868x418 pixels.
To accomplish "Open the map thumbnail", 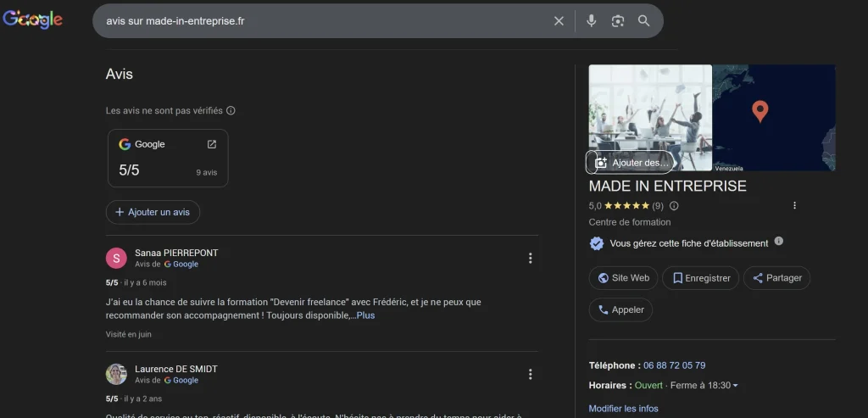I will pyautogui.click(x=774, y=117).
